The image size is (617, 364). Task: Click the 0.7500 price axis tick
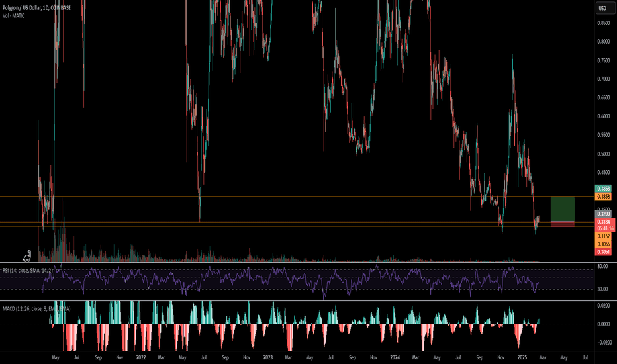(603, 60)
